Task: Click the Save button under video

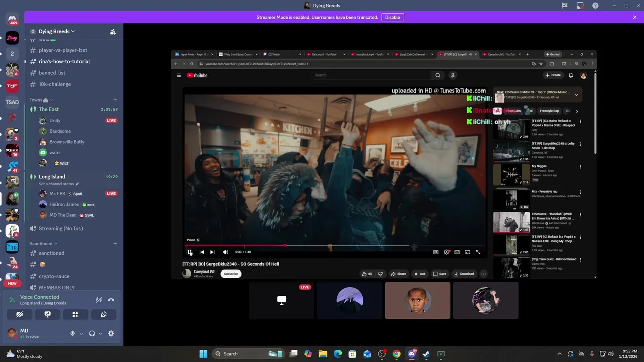Action: point(439,274)
